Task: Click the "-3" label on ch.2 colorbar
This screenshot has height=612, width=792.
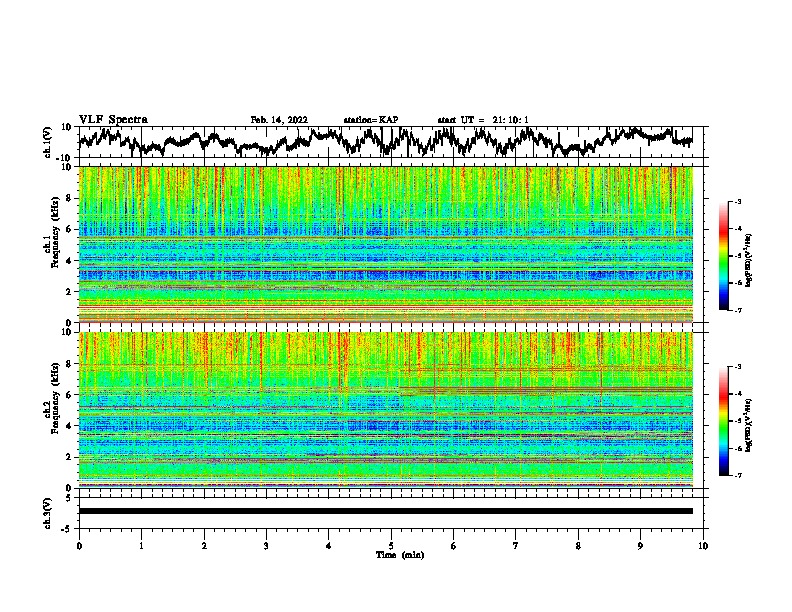Action: coord(737,367)
